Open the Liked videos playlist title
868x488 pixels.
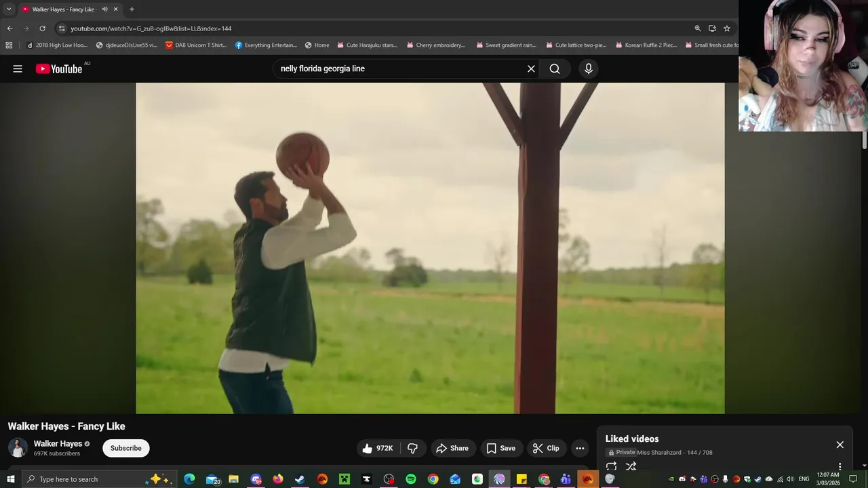(x=632, y=439)
